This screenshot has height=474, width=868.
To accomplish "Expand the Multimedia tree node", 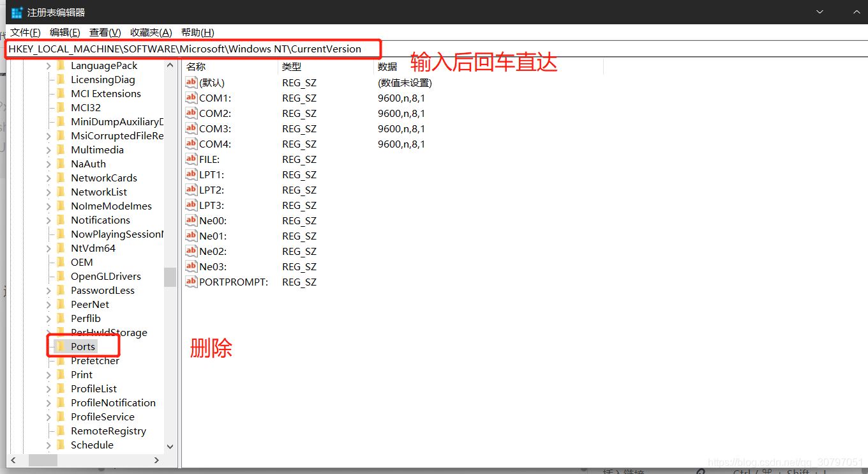I will [49, 150].
